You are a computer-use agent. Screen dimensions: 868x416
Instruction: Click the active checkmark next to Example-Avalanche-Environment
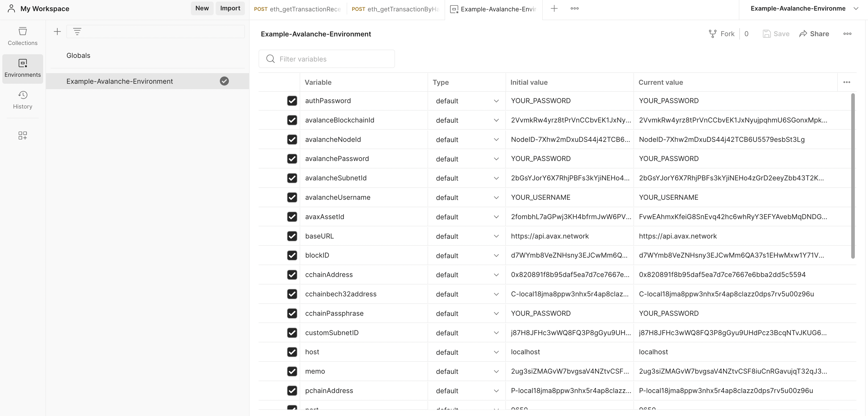point(224,81)
